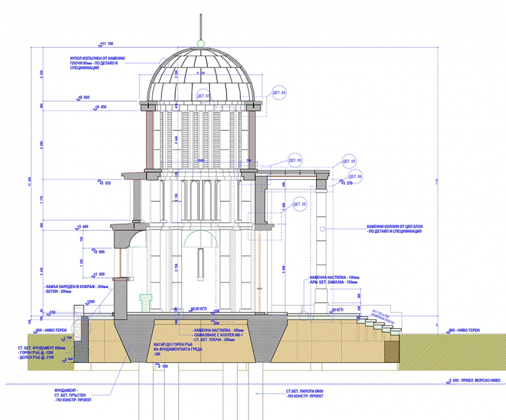506x420 pixels.
Task: Click the "-2 100" elevation mark
Action: pyautogui.click(x=162, y=366)
